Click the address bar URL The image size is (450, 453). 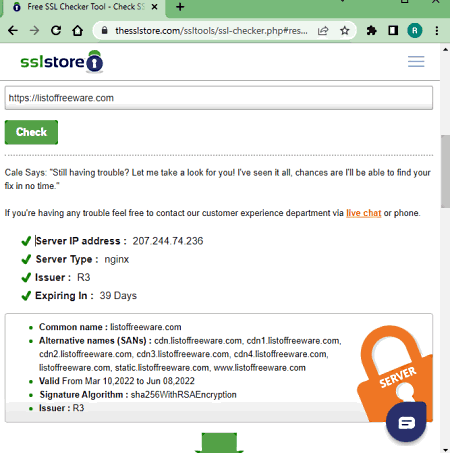click(x=211, y=31)
